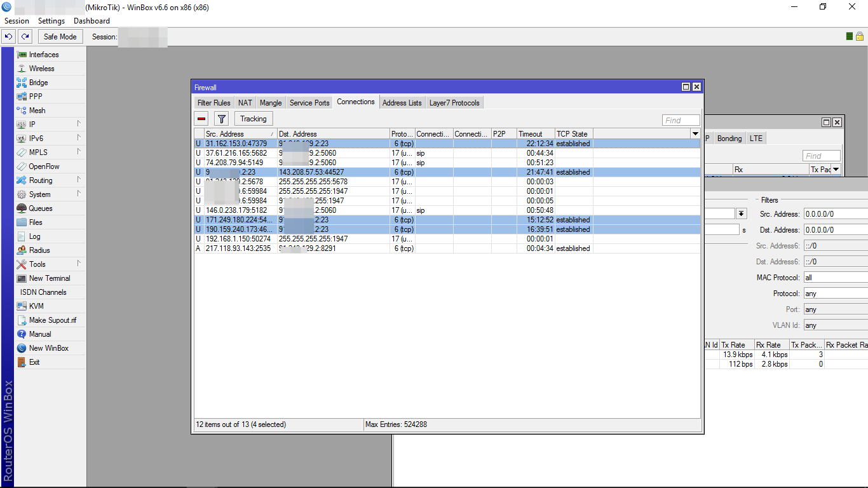
Task: Sort by the Dst. Address column header
Action: (334, 134)
